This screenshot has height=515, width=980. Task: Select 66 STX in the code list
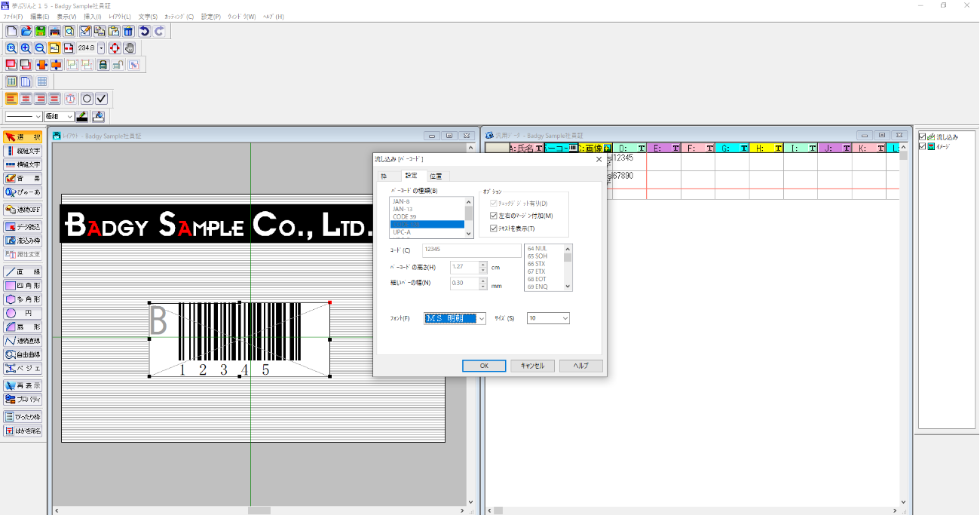point(544,264)
